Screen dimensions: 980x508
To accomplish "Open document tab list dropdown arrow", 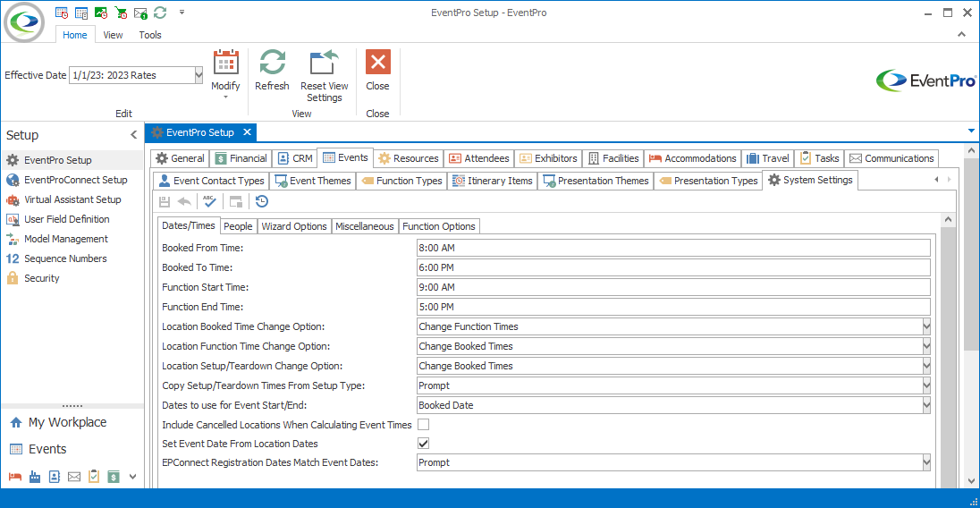I will [x=971, y=131].
